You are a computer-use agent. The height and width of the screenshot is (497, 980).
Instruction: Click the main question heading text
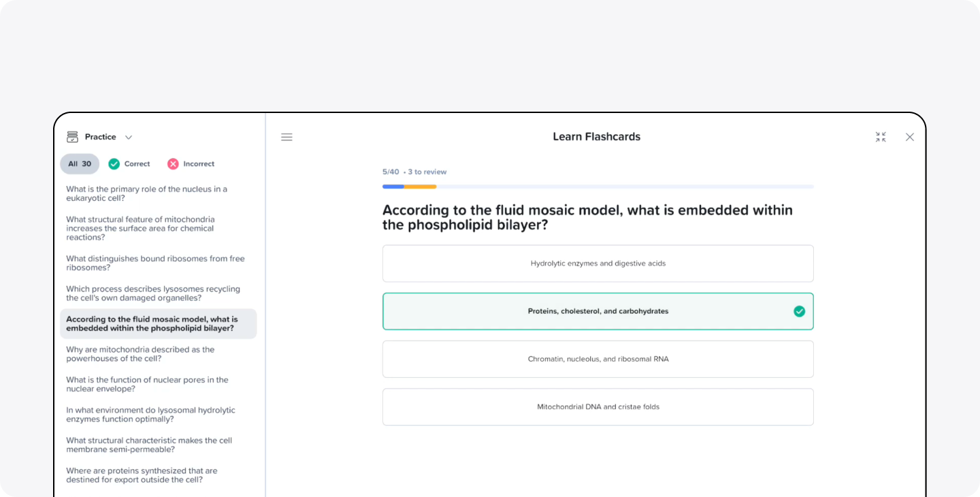(x=587, y=217)
